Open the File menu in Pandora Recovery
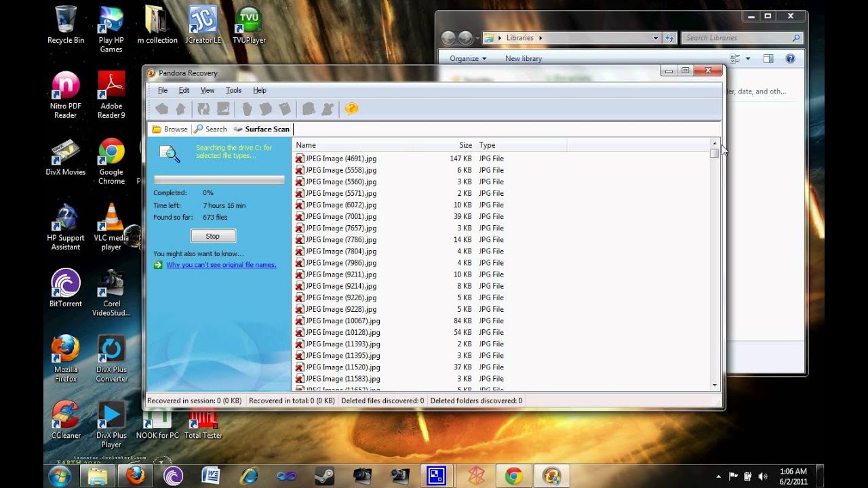The height and width of the screenshot is (488, 868). click(163, 90)
